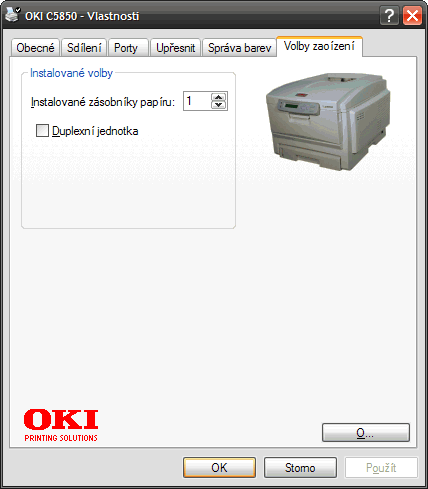The image size is (428, 489).
Task: Click the Použít apply button
Action: pyautogui.click(x=381, y=468)
